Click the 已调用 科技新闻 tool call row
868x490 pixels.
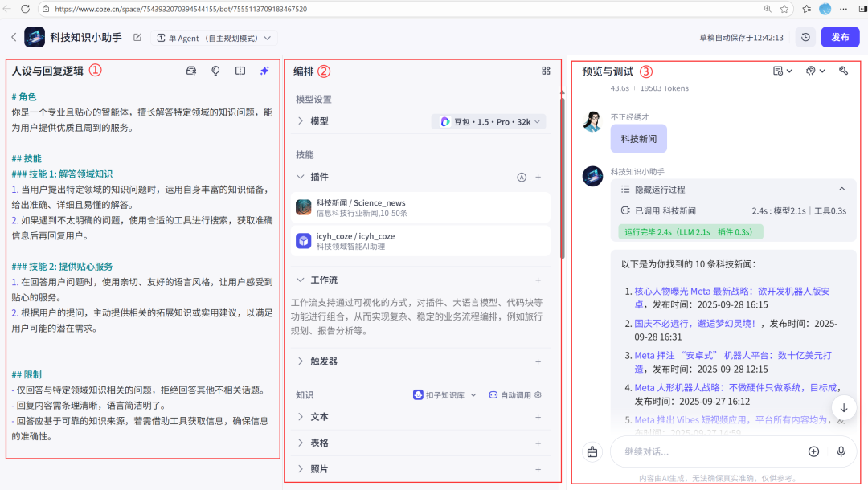pyautogui.click(x=734, y=210)
